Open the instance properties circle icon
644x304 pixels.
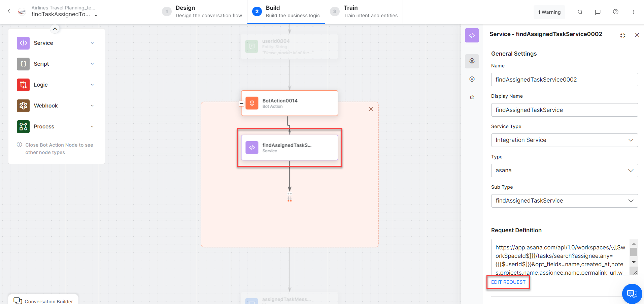472,79
